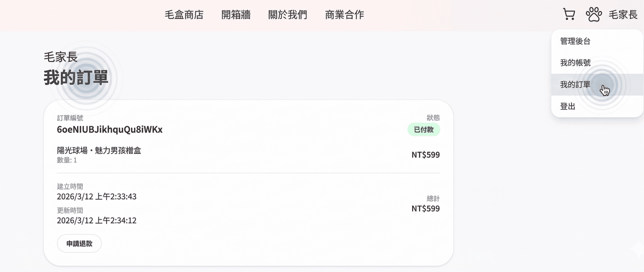The width and height of the screenshot is (644, 272).
Task: Navigate to 毛盒商店 in the top bar
Action: tap(184, 15)
